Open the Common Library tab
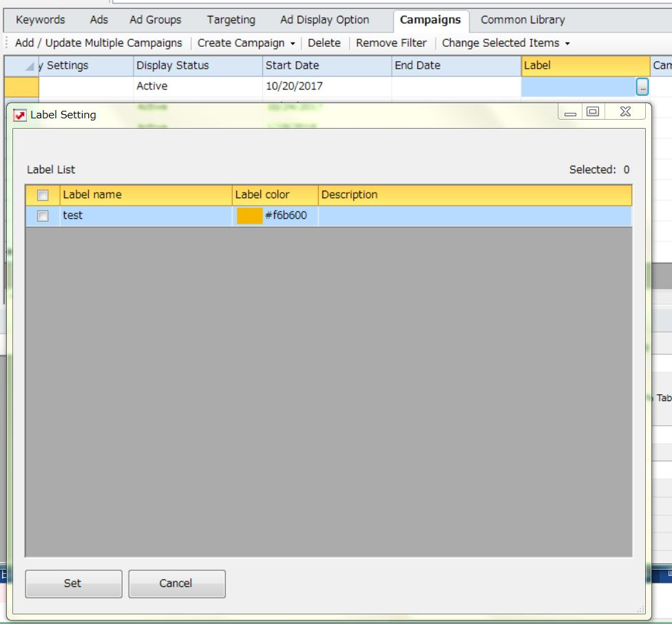Screen dimensions: 672x624 (523, 20)
